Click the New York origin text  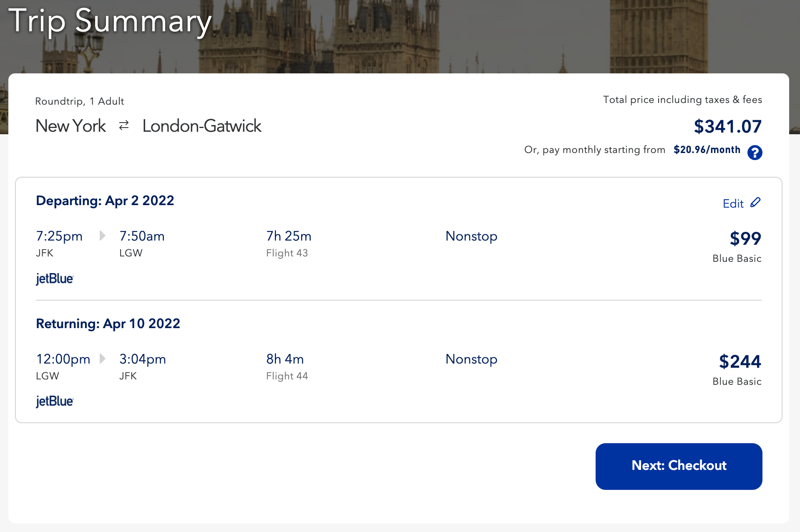click(71, 126)
